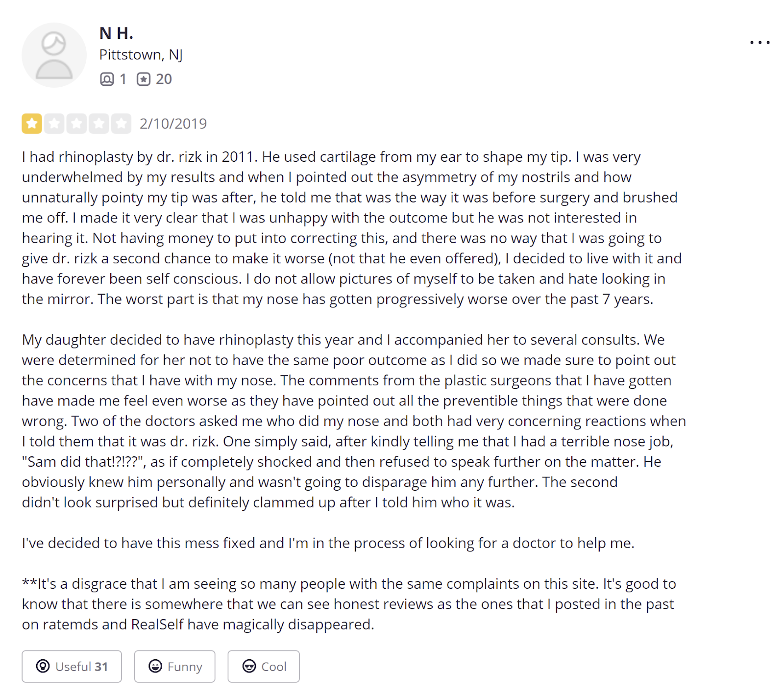Click the fifth empty rating star
This screenshot has height=699, width=784.
coord(121,124)
